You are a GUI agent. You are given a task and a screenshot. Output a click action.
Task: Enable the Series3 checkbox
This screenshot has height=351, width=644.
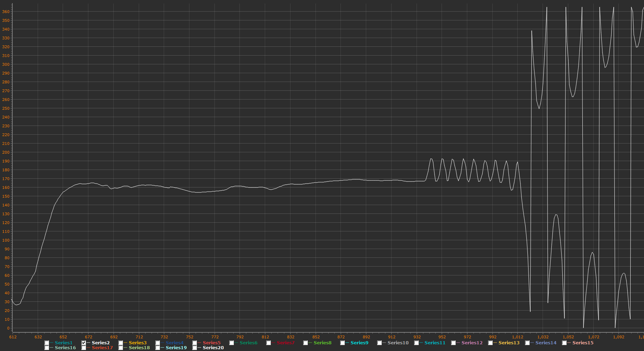pos(121,343)
